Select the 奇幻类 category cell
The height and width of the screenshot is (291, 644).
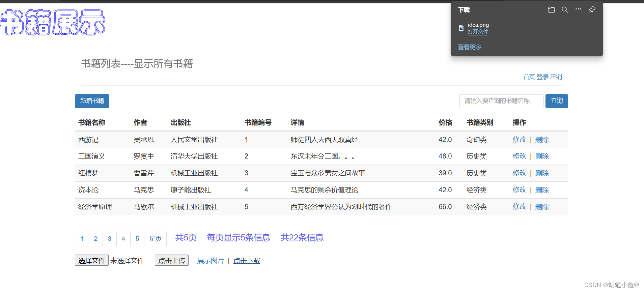476,140
